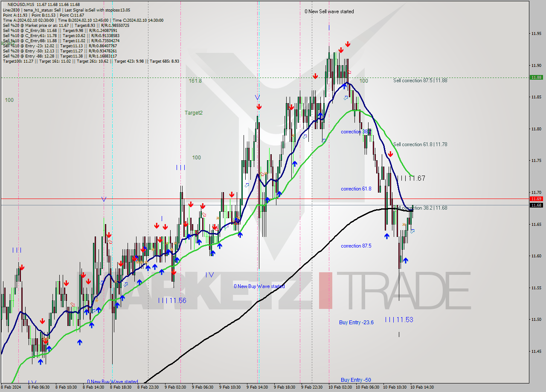Image resolution: width=546 pixels, height=392 pixels.
Task: Click the 11.60 price axis label
Action: click(x=537, y=256)
